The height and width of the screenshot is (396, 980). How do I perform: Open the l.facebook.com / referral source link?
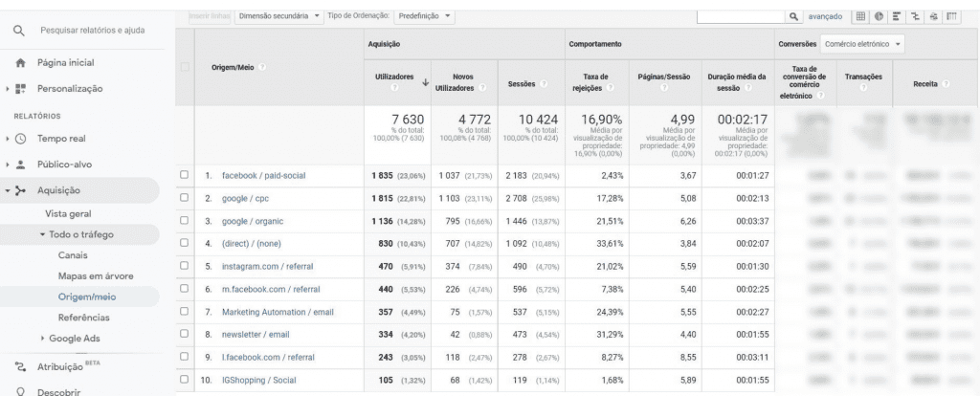click(268, 358)
